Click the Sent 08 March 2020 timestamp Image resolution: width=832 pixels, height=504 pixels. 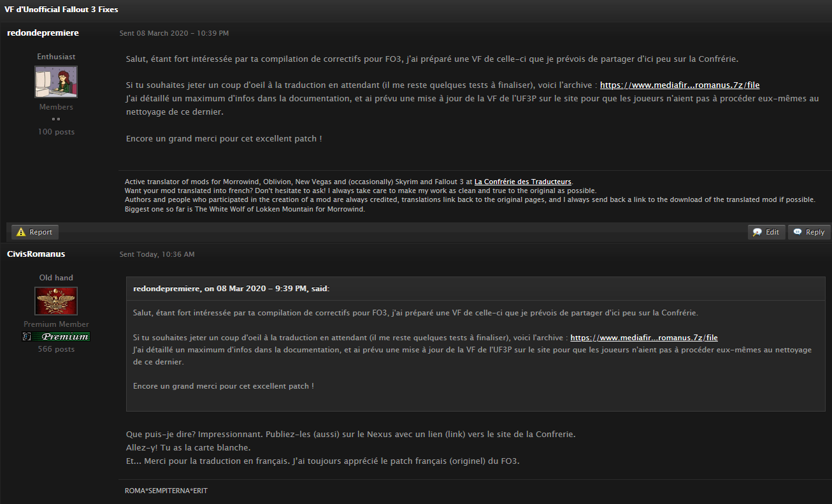click(x=174, y=33)
